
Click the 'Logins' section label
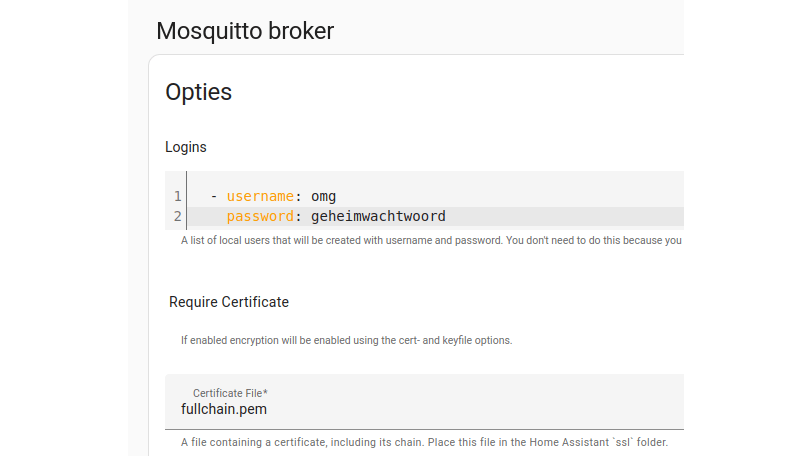coord(186,147)
